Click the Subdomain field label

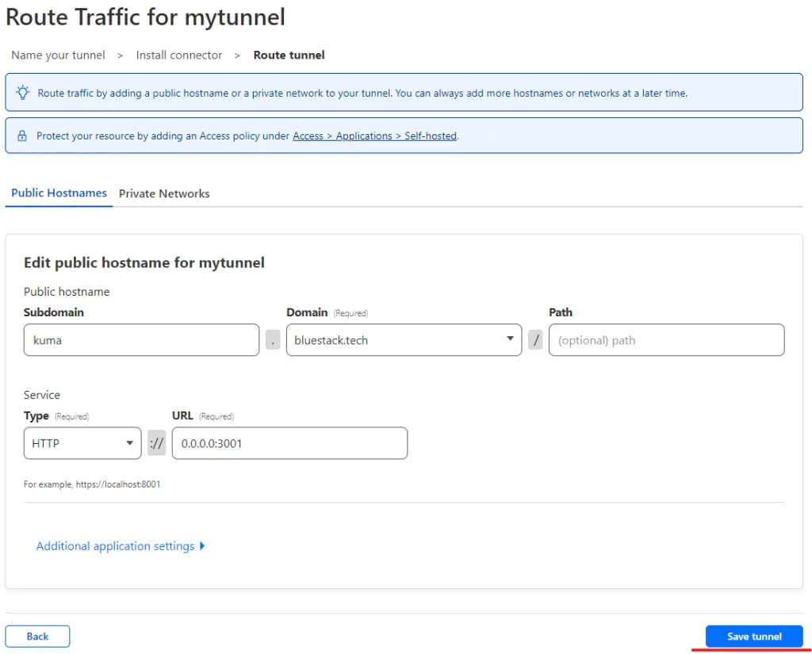tap(54, 312)
